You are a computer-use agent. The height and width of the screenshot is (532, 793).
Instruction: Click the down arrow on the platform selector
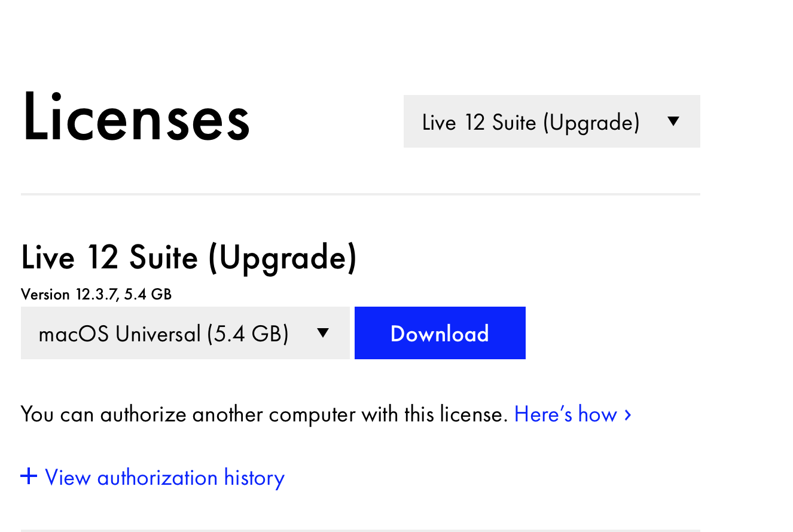322,333
